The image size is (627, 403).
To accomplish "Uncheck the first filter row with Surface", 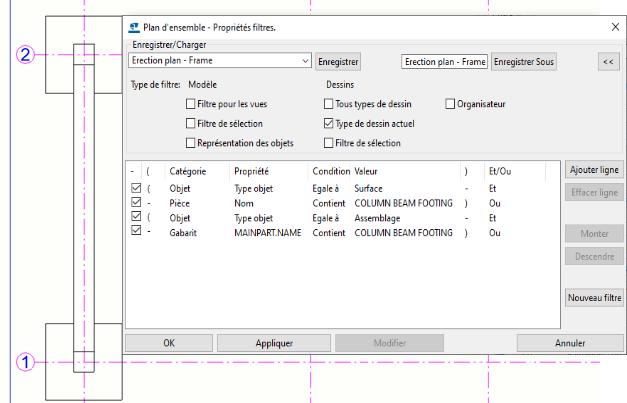I will click(136, 187).
